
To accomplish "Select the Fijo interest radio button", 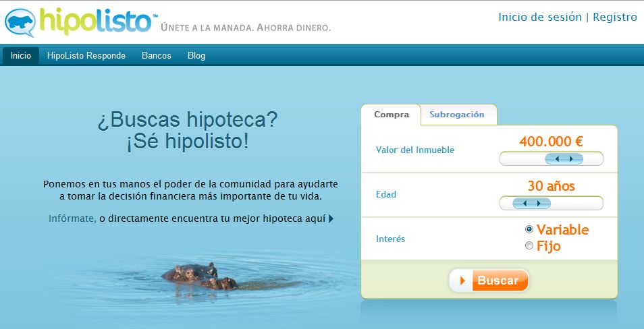I will click(x=529, y=245).
